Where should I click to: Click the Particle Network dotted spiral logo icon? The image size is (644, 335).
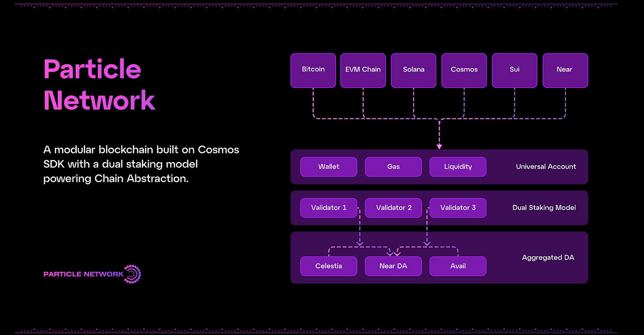pyautogui.click(x=132, y=274)
